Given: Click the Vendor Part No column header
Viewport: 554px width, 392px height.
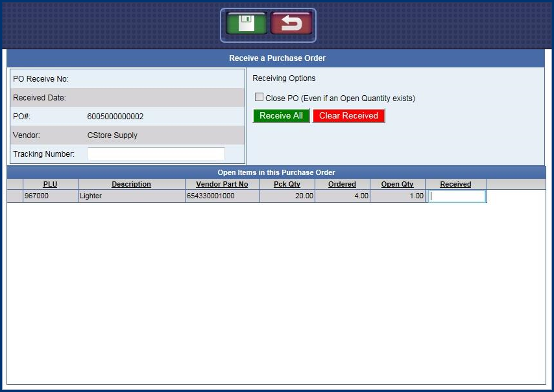Looking at the screenshot, I should click(x=222, y=184).
